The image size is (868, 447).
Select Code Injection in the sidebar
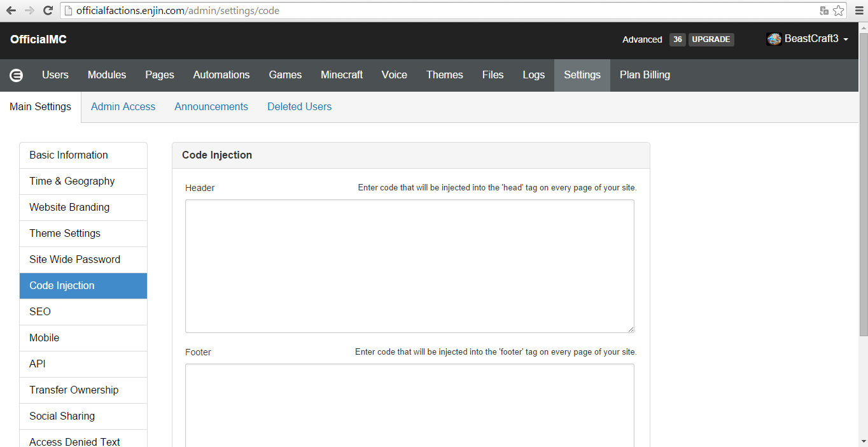pos(83,286)
